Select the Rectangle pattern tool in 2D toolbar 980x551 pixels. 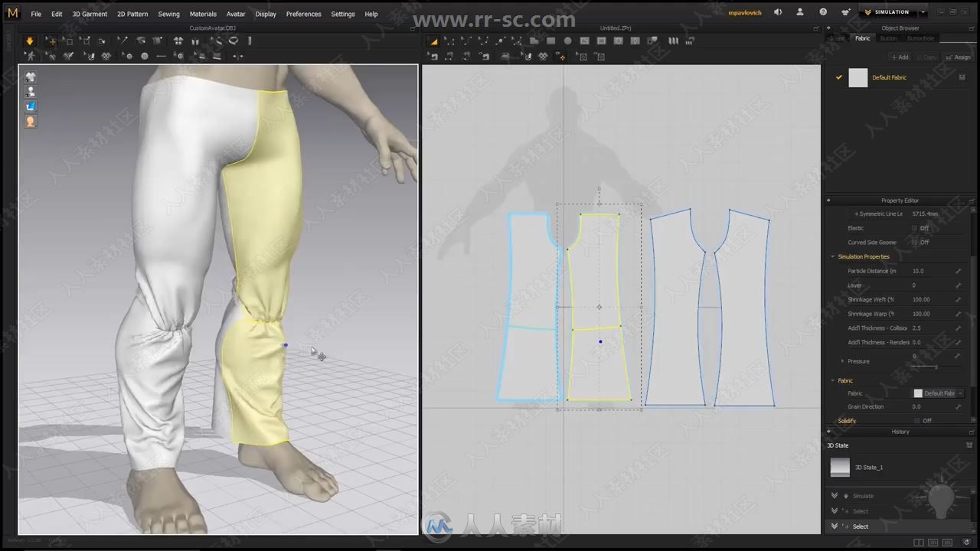pos(550,41)
